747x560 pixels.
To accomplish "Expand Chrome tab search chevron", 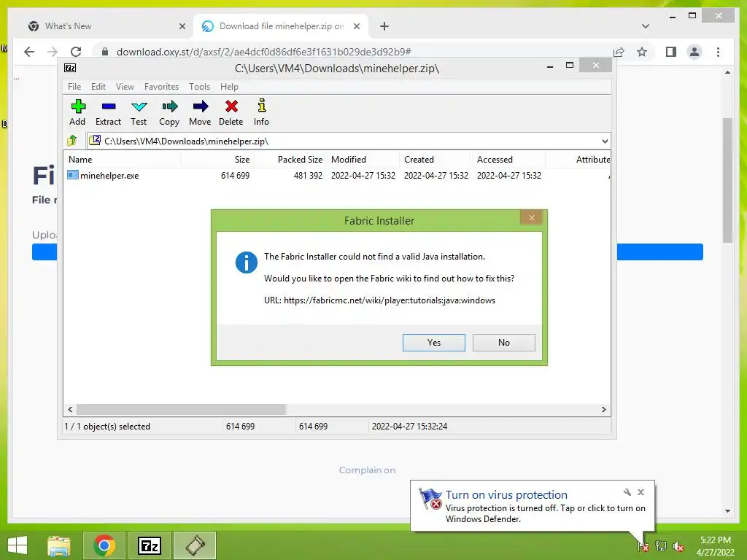I will click(646, 26).
